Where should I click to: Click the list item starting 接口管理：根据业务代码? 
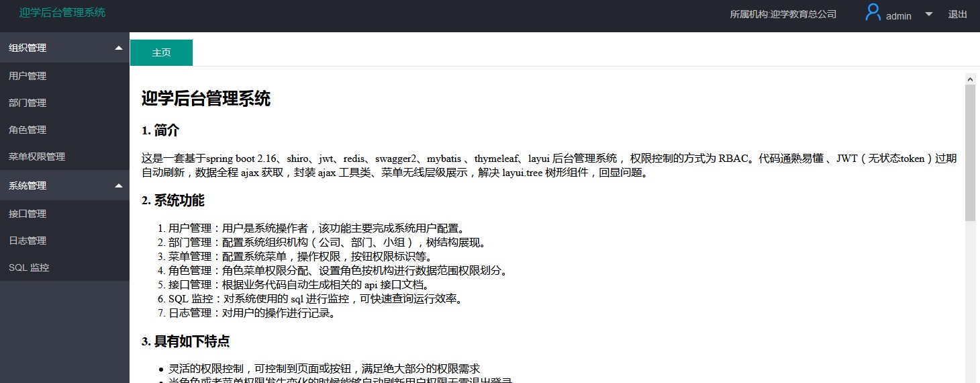pyautogui.click(x=299, y=284)
